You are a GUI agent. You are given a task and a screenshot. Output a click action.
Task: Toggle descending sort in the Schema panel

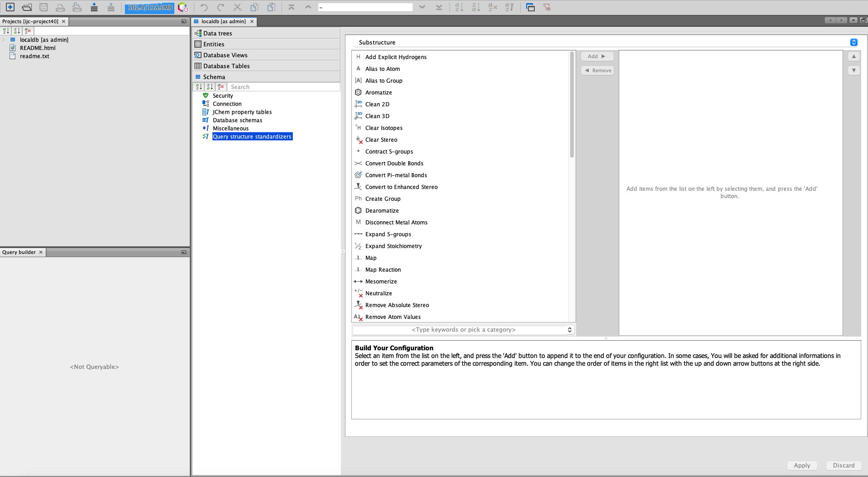pos(210,86)
